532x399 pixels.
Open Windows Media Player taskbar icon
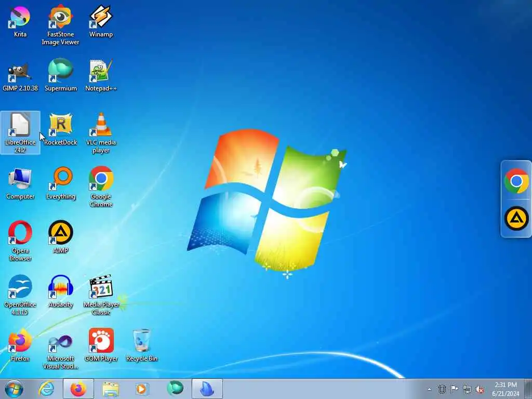141,389
